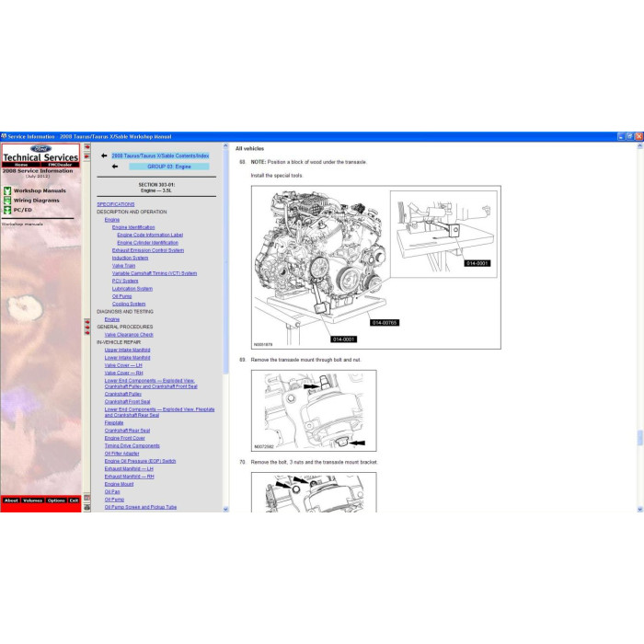Open the Home tab under Technical Services
Image resolution: width=644 pixels, height=644 pixels.
(x=21, y=165)
